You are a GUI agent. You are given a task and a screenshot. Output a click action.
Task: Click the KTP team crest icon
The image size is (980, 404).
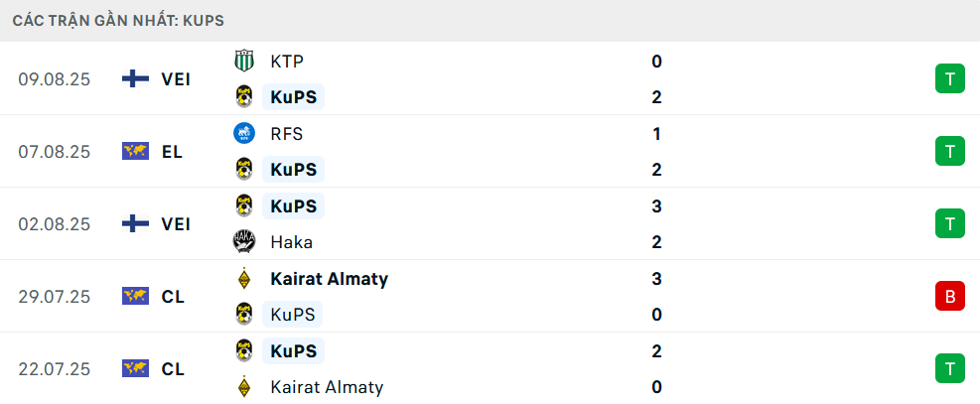(x=243, y=62)
